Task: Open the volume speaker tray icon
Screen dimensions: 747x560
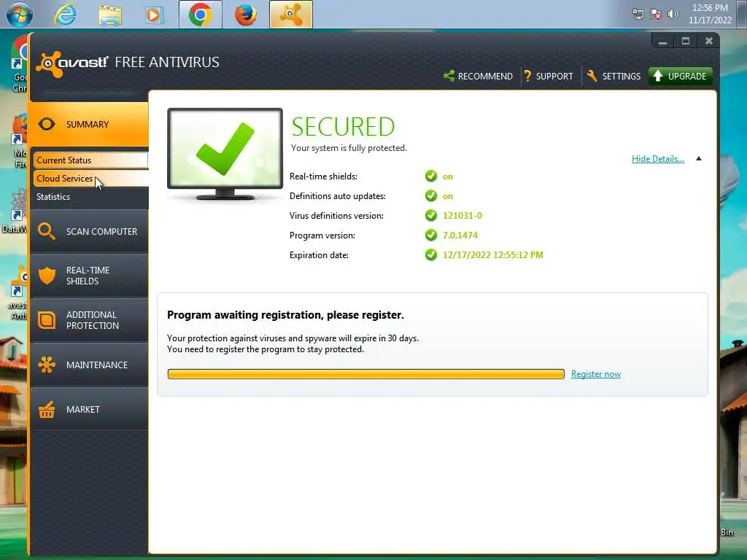Action: 673,14
